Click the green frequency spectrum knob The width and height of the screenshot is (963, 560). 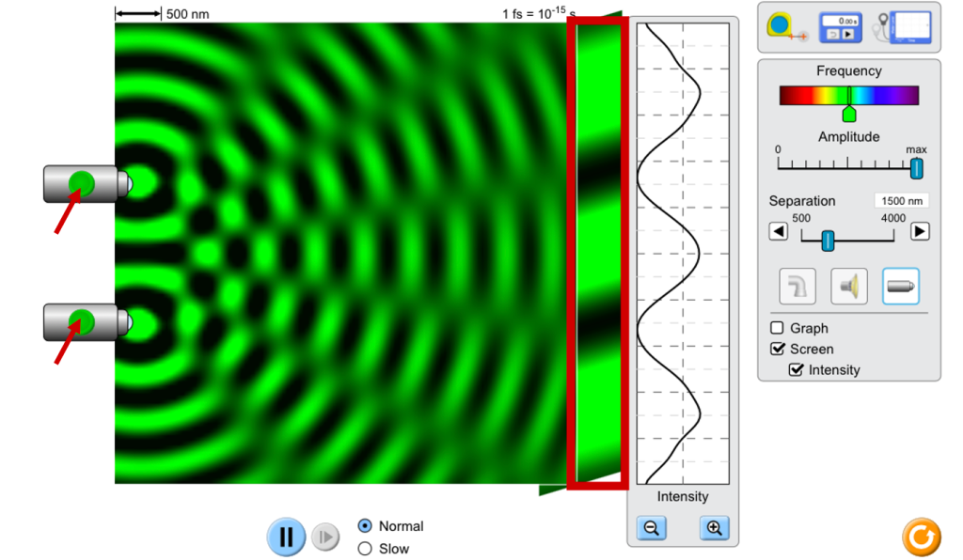849,114
